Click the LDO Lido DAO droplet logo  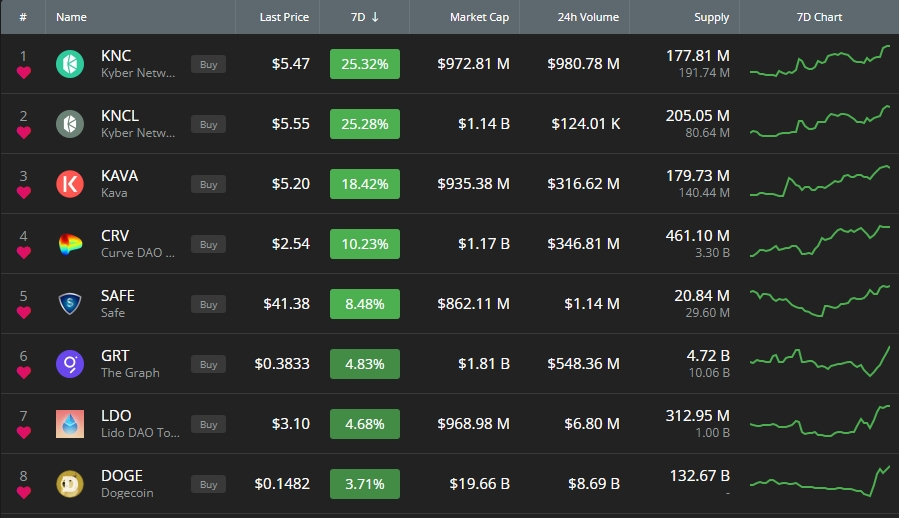tap(70, 424)
